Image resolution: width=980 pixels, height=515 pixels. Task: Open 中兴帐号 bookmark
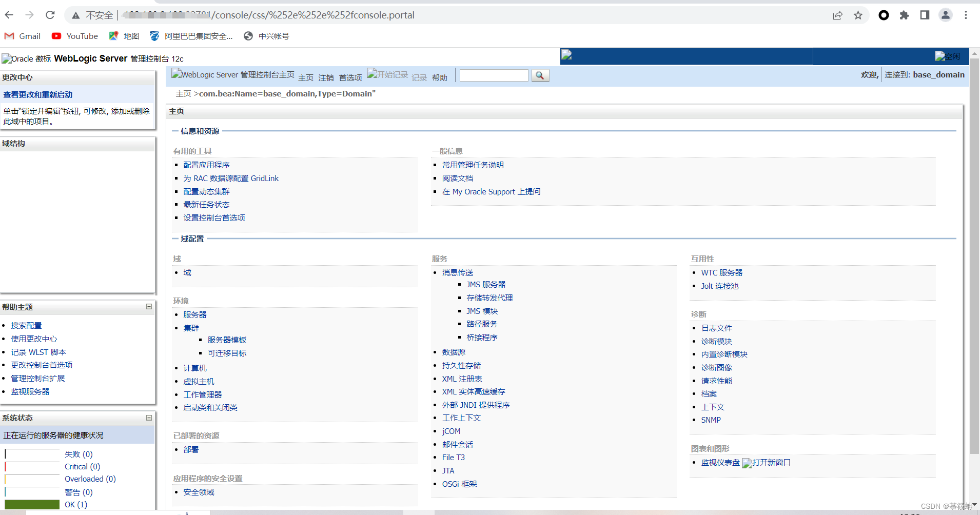266,36
